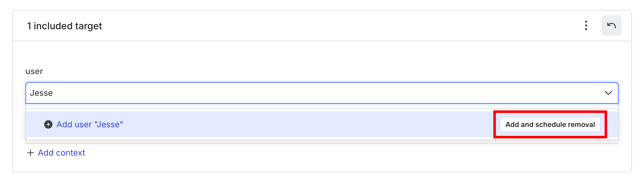Open the three-dot more options menu
This screenshot has width=644, height=182.
(586, 25)
